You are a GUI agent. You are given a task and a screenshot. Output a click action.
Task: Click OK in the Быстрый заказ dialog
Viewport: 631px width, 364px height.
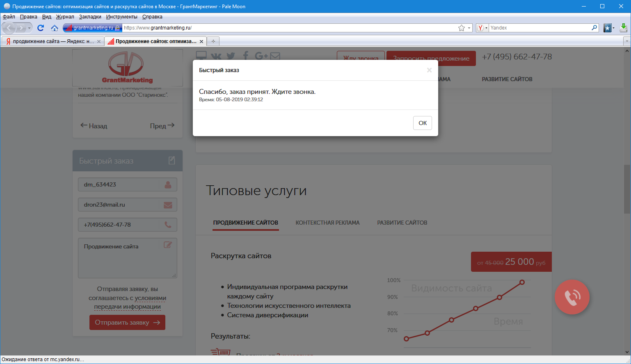coord(423,123)
